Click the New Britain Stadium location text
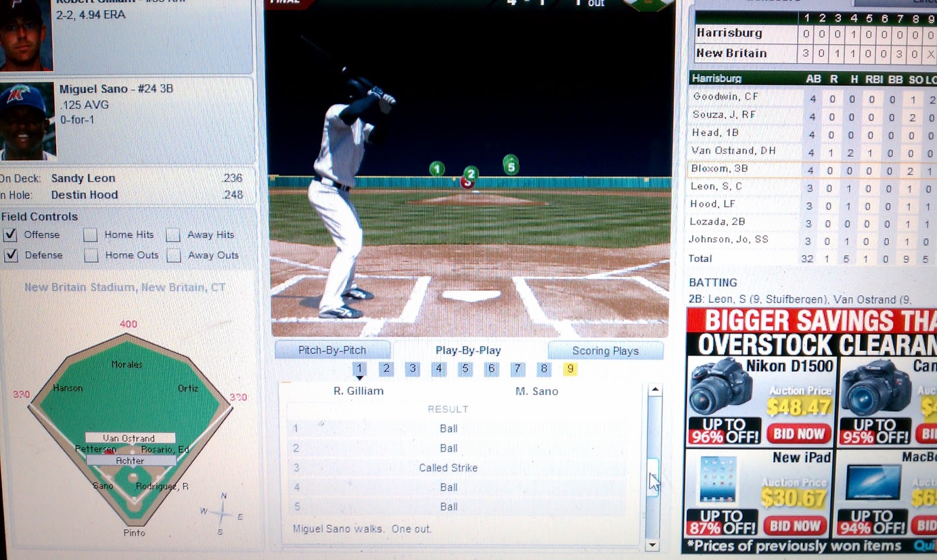The width and height of the screenshot is (937, 560). (x=125, y=287)
